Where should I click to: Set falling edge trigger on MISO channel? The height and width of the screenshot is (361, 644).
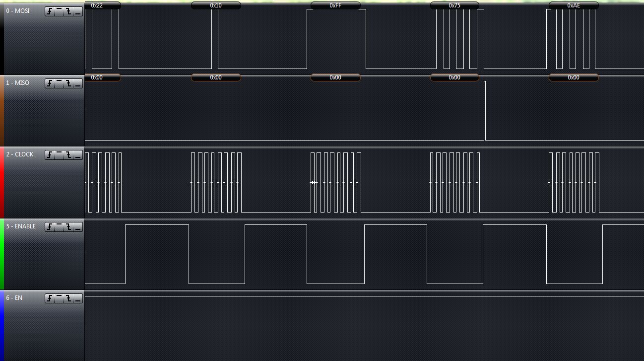(x=68, y=83)
